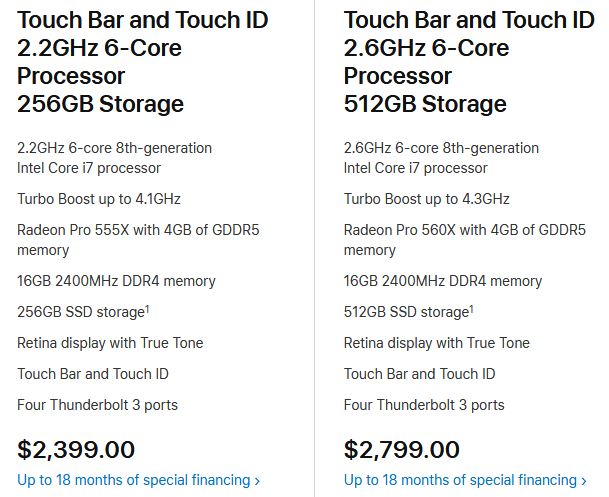609x497 pixels.
Task: Click right Four Thunderbolt 3 ports line
Action: (424, 405)
